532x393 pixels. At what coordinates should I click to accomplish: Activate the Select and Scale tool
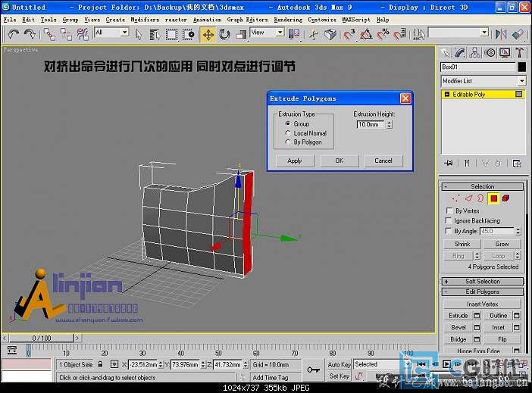[x=241, y=34]
